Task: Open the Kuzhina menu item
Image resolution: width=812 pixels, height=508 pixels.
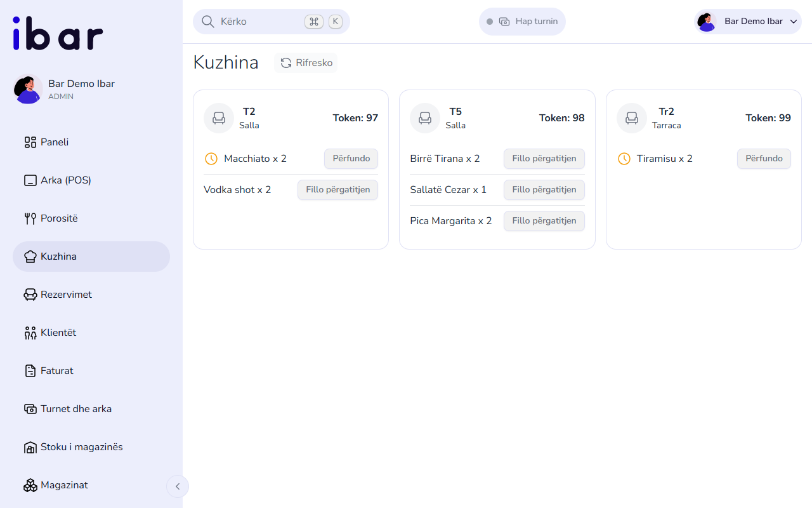Action: pyautogui.click(x=91, y=257)
